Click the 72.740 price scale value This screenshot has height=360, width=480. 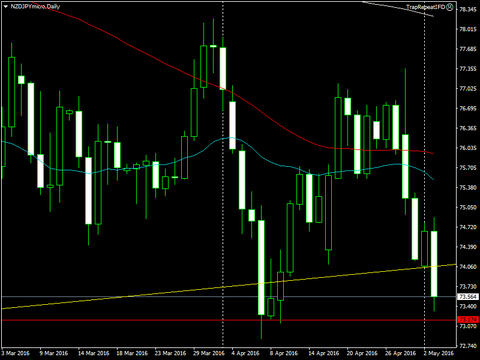coord(468,346)
